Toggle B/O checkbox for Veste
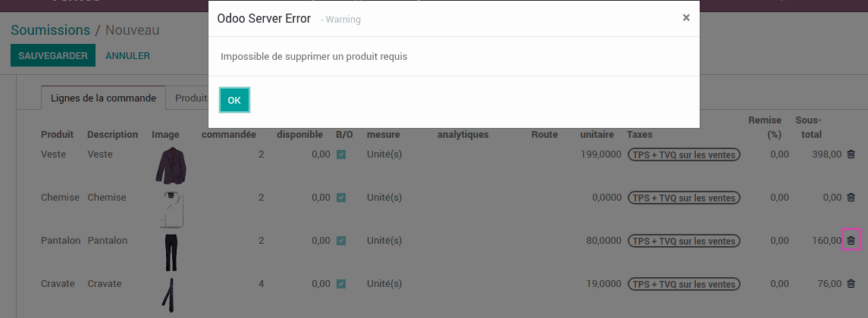The image size is (868, 318). [341, 154]
